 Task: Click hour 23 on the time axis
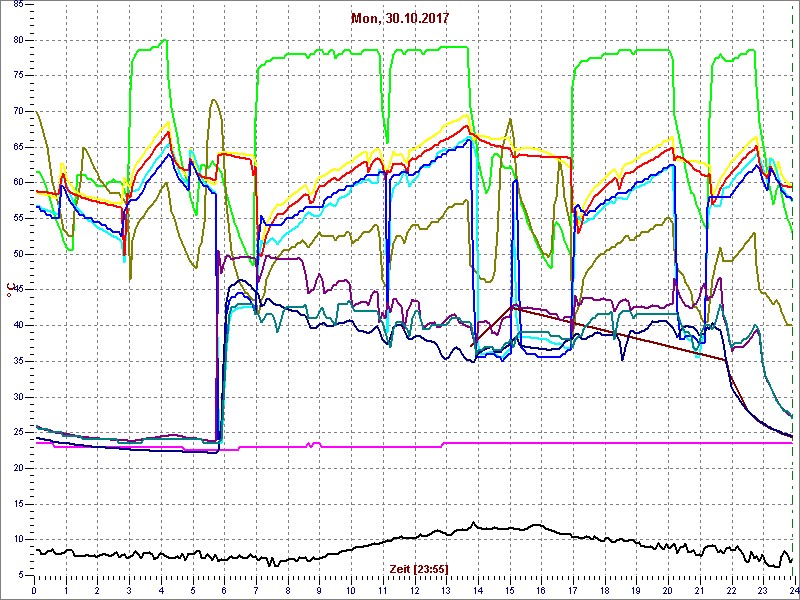pyautogui.click(x=762, y=589)
